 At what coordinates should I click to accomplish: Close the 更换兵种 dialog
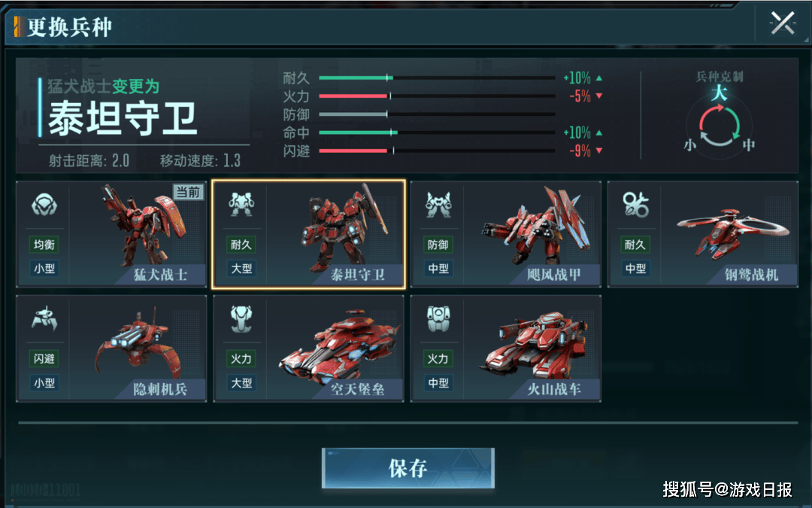tap(783, 23)
